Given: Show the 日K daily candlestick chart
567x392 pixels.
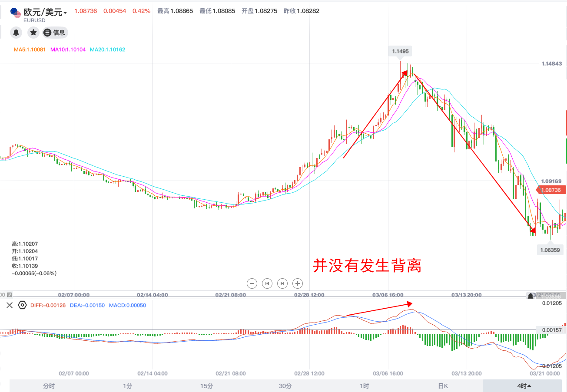Looking at the screenshot, I should 443,386.
